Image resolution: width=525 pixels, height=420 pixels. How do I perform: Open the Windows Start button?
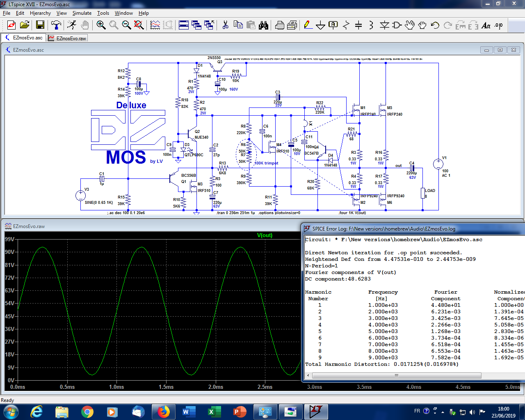(10, 411)
